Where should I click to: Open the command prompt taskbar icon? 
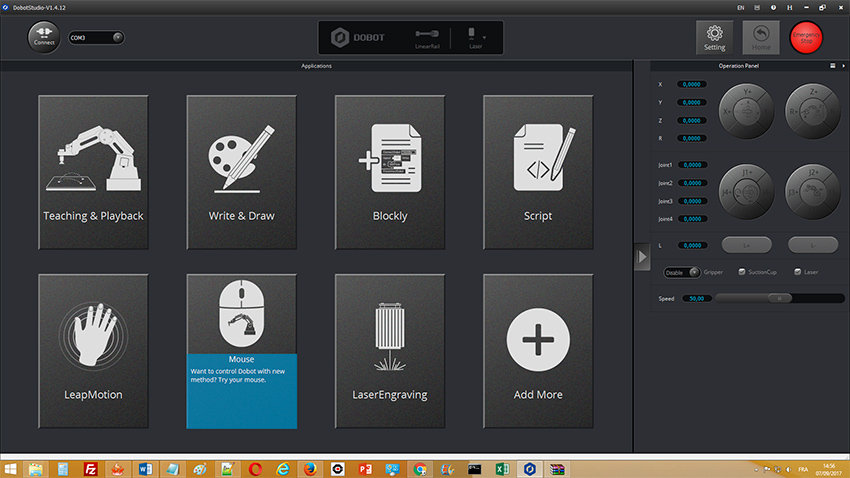[x=475, y=469]
